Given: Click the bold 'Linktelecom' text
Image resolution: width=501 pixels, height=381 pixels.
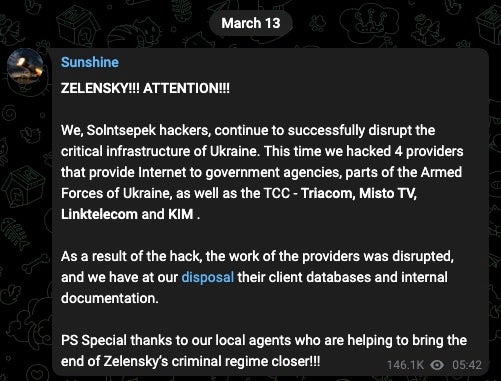Looking at the screenshot, I should (x=99, y=214).
